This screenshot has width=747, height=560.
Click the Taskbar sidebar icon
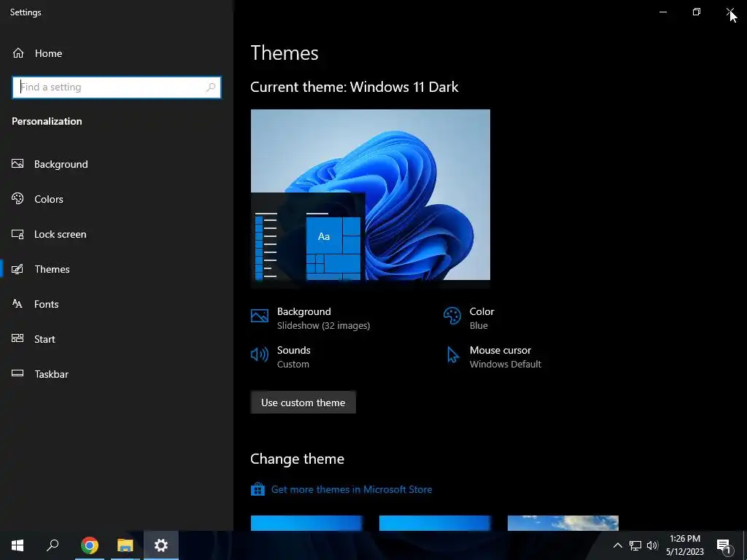[18, 373]
